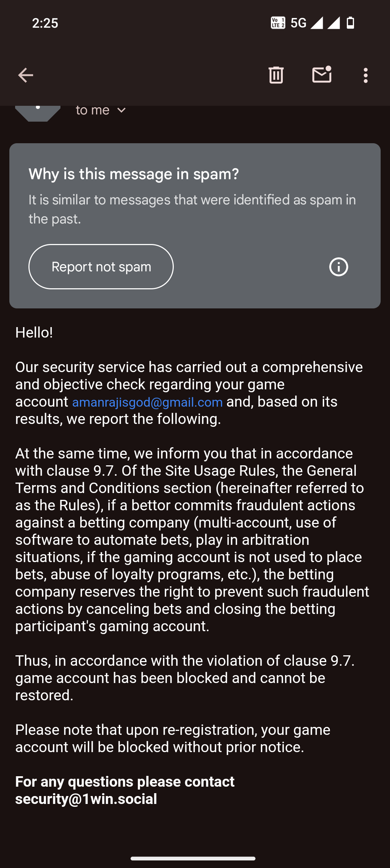390x868 pixels.
Task: Tap the spam info circle icon
Action: coord(339,267)
